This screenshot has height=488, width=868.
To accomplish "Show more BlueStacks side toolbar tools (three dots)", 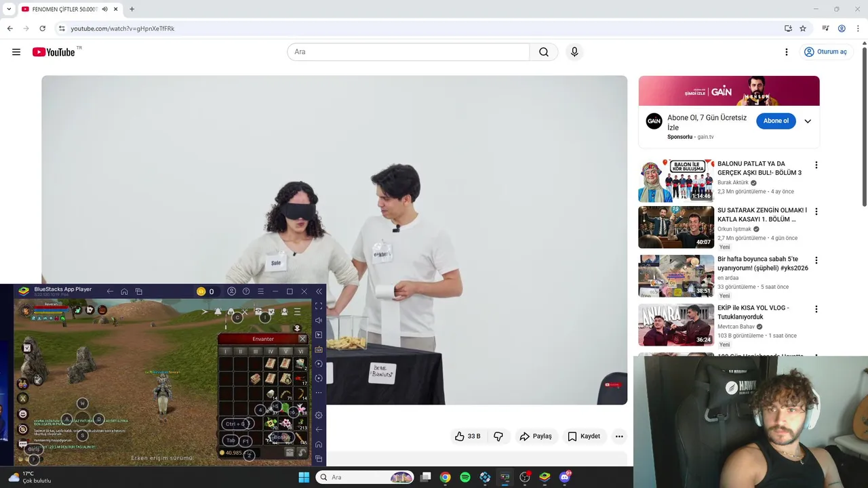I will (319, 393).
